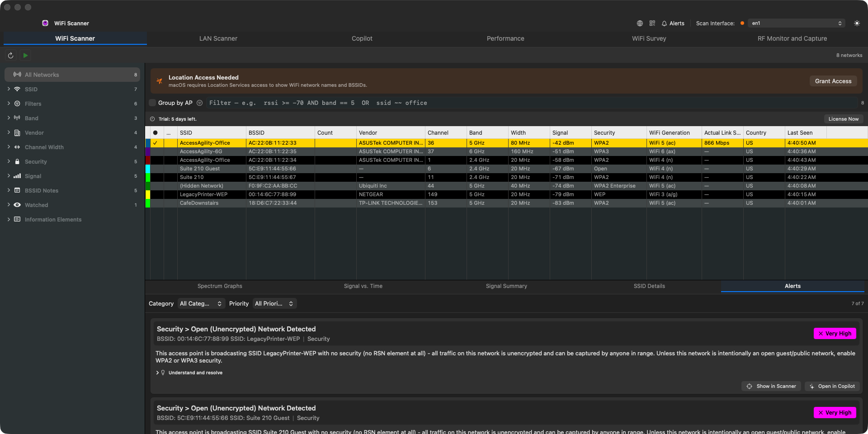Screen dimensions: 868x434
Task: Click the QR code icon in header
Action: (652, 23)
